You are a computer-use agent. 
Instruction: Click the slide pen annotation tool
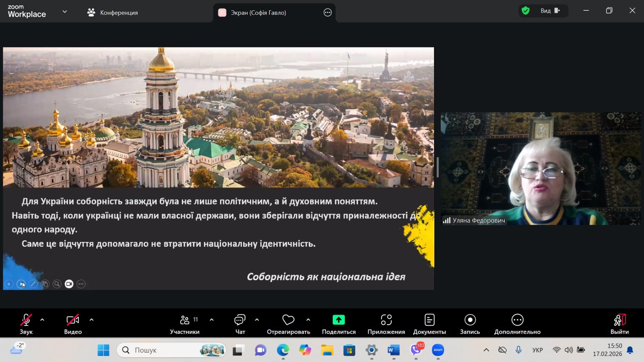coord(33,284)
